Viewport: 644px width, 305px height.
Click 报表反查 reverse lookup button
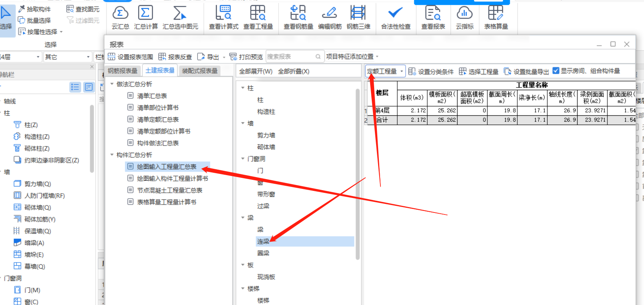pyautogui.click(x=175, y=57)
